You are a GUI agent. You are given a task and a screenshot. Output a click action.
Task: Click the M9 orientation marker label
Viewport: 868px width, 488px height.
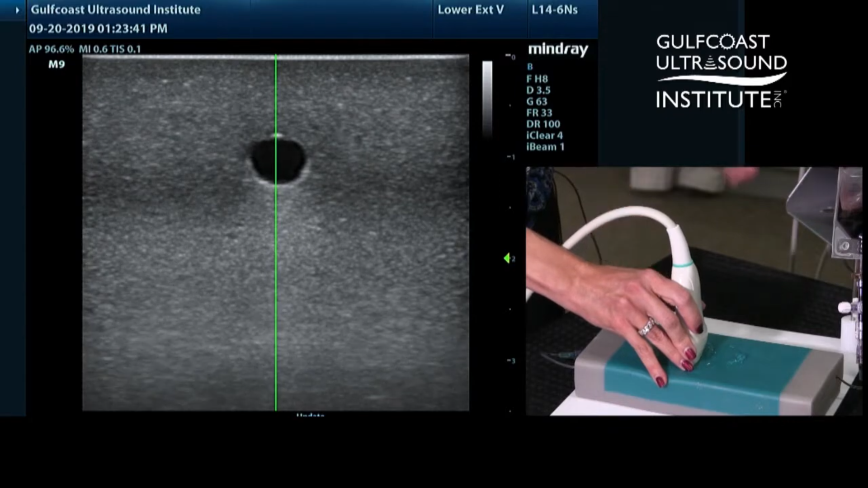click(57, 65)
